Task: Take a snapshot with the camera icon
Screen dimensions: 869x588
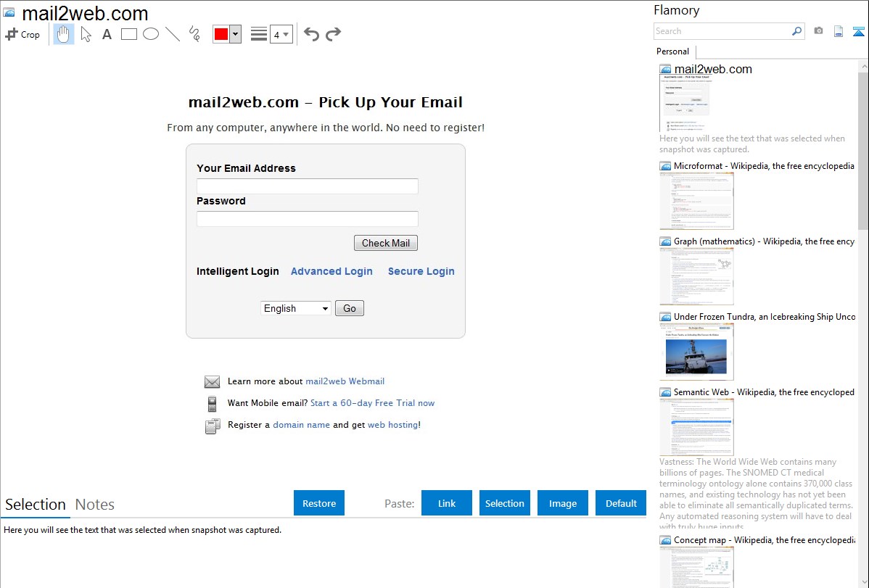Action: (818, 31)
